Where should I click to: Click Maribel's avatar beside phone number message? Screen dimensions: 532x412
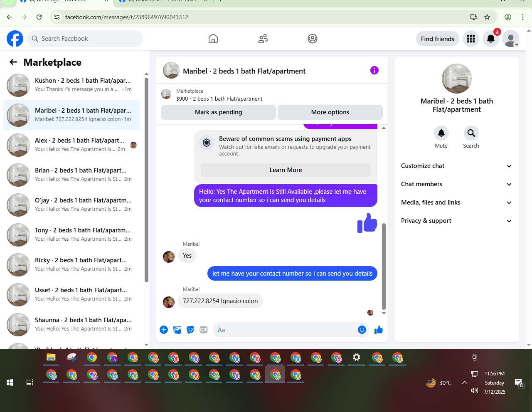tap(169, 302)
